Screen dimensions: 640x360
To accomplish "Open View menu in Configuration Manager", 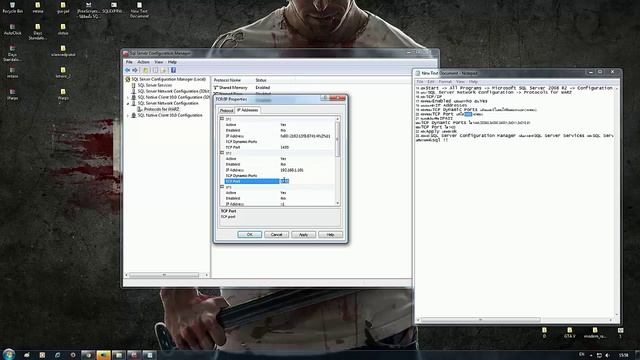I will click(159, 62).
